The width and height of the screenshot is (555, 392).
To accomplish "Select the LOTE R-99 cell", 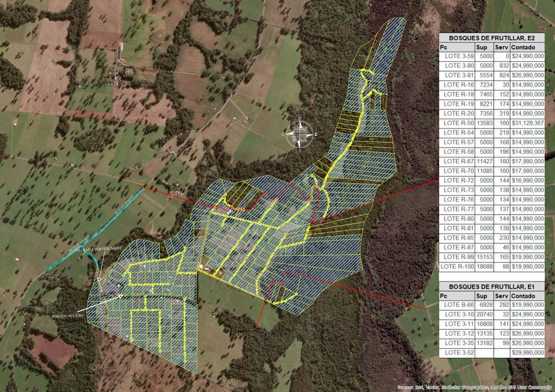I will [457, 257].
